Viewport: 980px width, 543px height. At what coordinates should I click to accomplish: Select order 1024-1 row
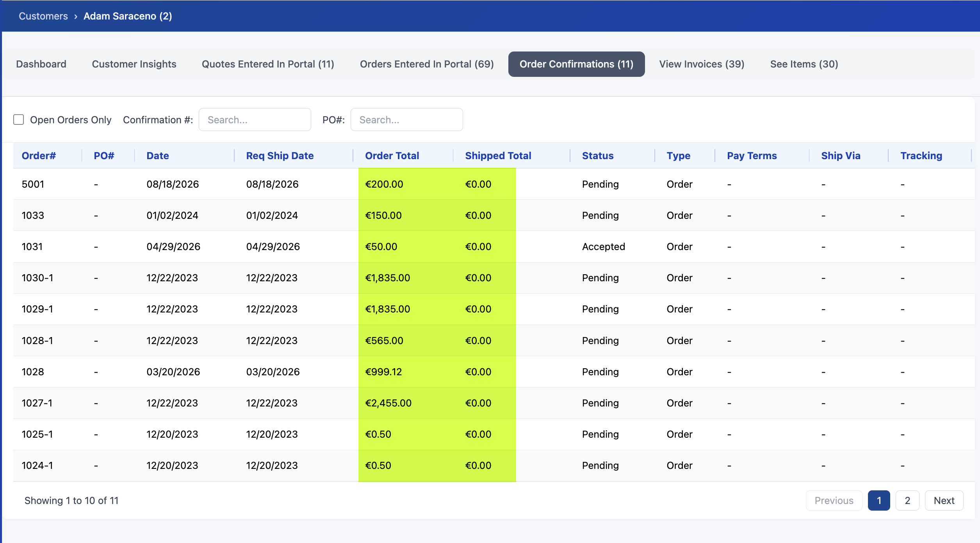(494, 465)
